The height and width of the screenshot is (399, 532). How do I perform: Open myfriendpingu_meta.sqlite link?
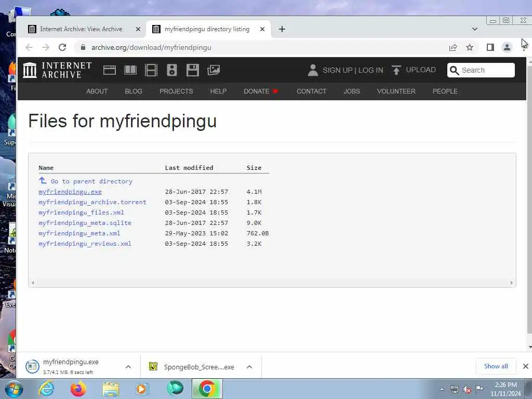(x=85, y=223)
